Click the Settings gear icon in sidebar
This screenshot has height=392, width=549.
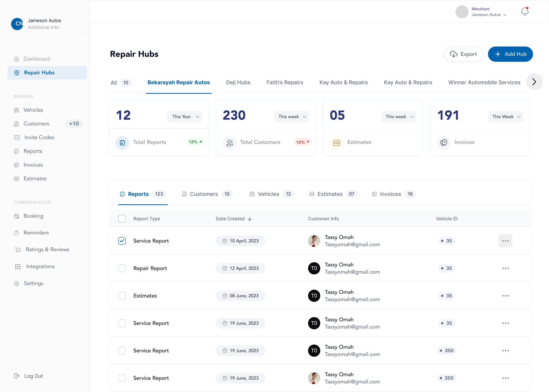click(16, 284)
